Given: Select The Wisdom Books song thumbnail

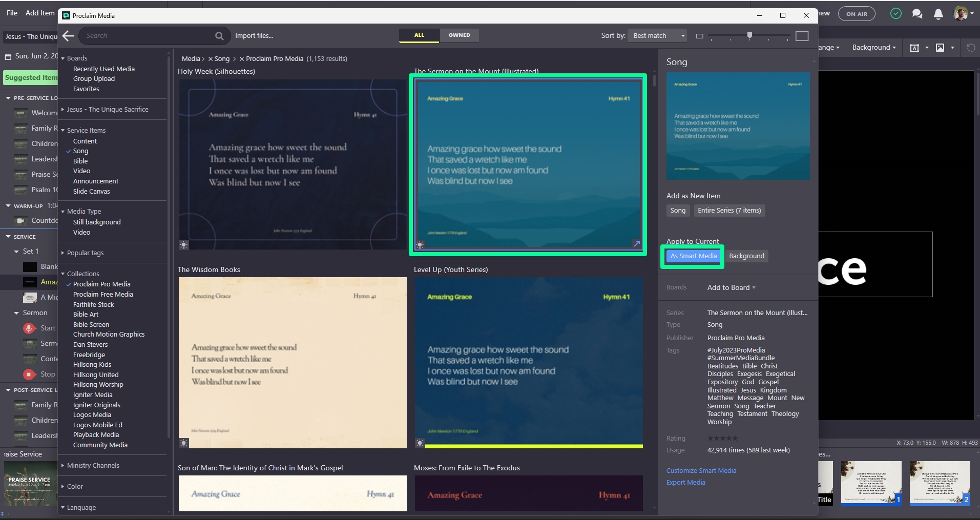Looking at the screenshot, I should (293, 362).
